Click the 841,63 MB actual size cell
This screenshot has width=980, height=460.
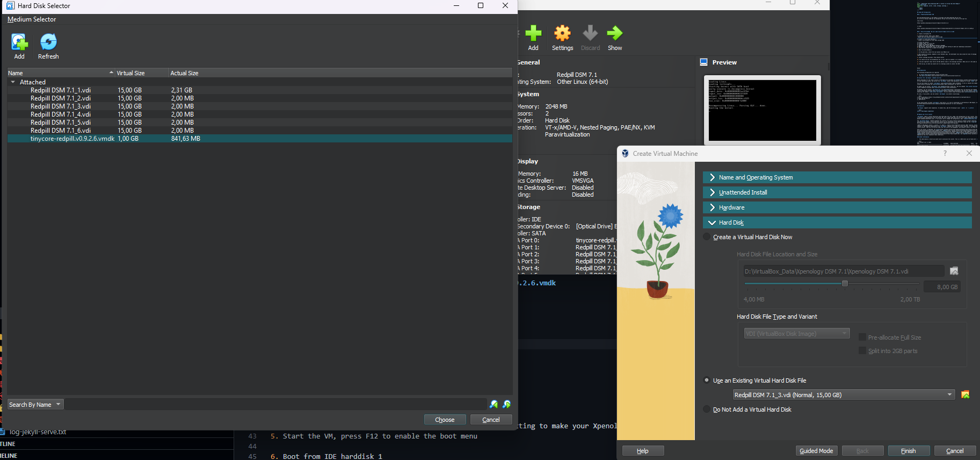(186, 139)
